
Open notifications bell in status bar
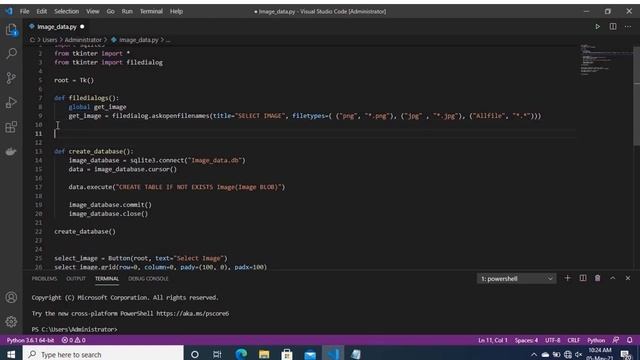(630, 340)
